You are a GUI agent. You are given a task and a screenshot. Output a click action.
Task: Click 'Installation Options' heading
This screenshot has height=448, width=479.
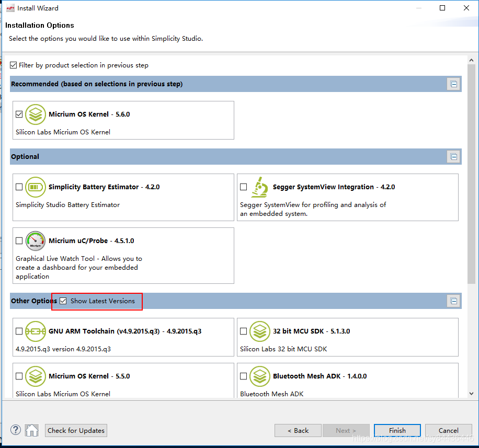[40, 25]
